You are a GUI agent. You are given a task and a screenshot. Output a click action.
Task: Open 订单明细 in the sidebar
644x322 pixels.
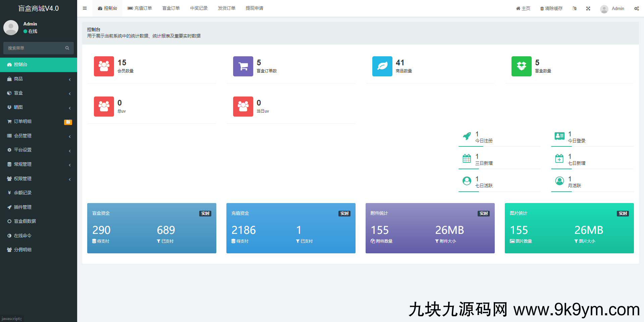point(23,122)
